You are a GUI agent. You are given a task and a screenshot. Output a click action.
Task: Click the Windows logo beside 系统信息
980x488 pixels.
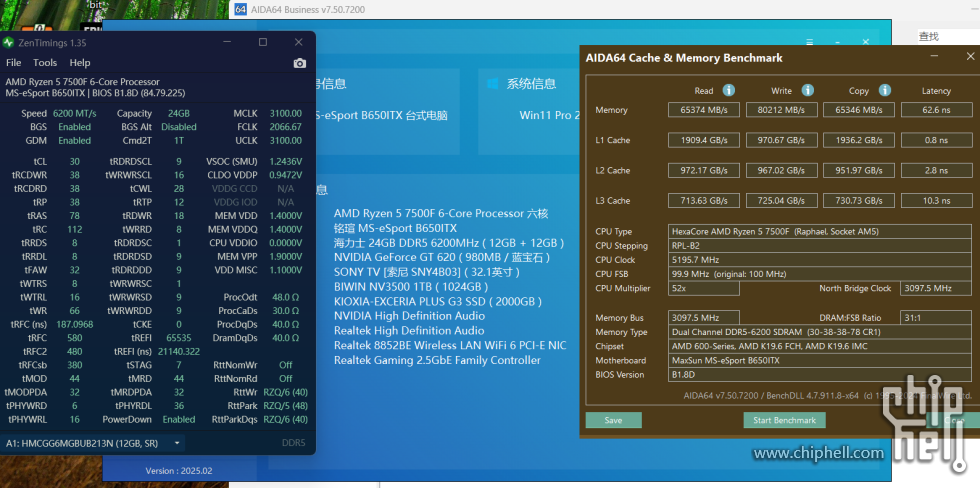492,83
